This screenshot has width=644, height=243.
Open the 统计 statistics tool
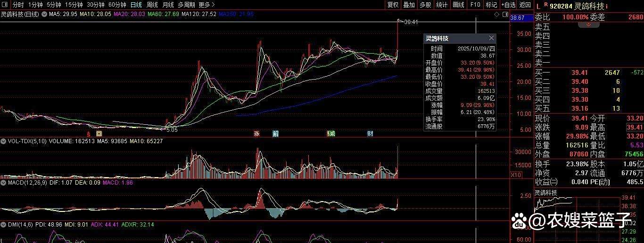442,5
